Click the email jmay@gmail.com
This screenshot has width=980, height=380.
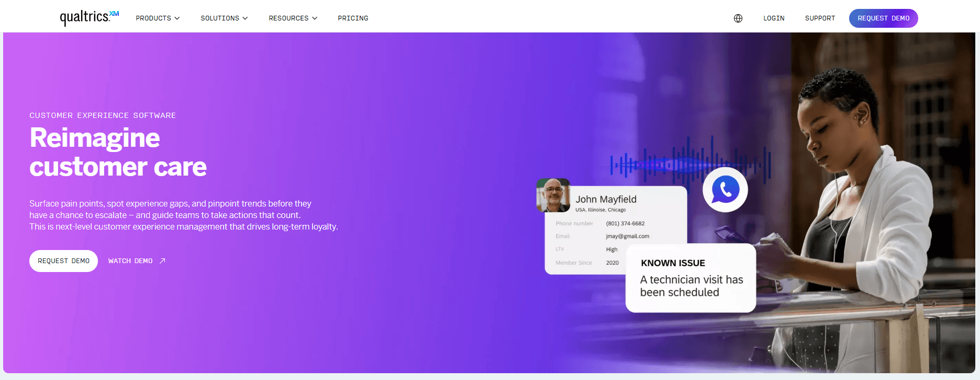(x=627, y=236)
